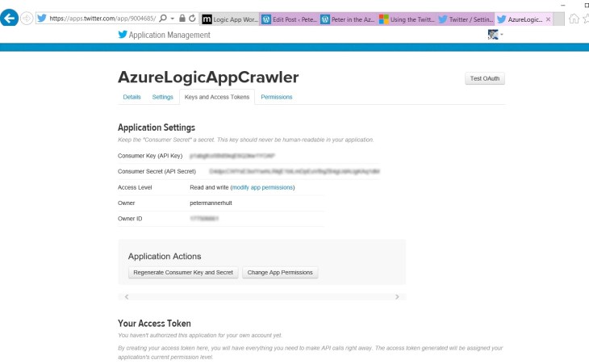Open the Permissions tab
The height and width of the screenshot is (364, 589).
pos(277,97)
